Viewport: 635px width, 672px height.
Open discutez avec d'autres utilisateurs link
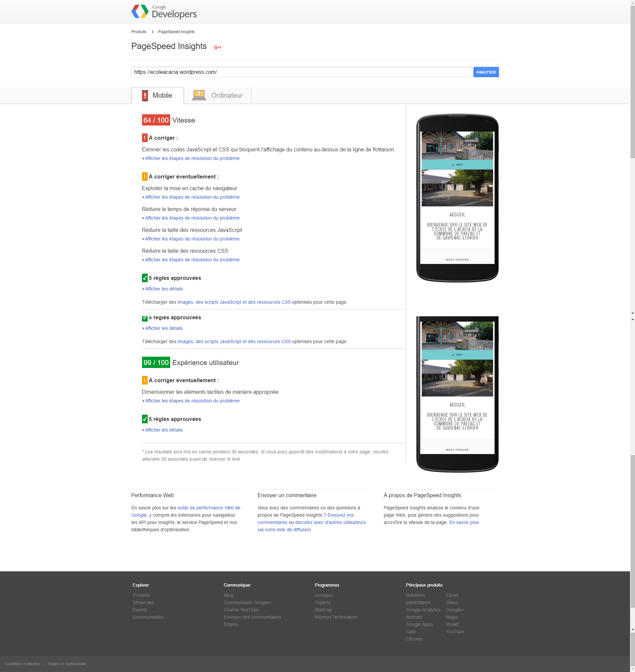(312, 526)
